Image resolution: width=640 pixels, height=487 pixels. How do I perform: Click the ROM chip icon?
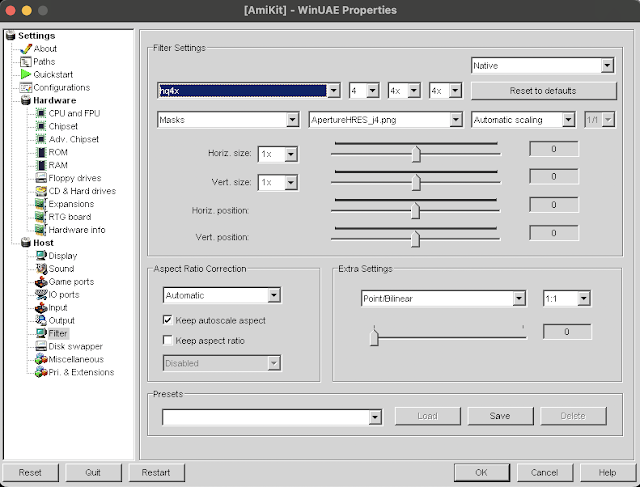41,152
